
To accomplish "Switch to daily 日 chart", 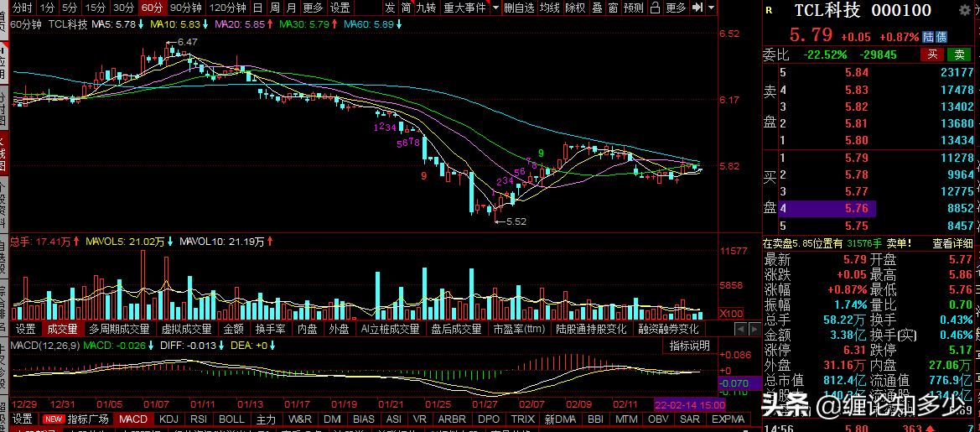I will (258, 8).
